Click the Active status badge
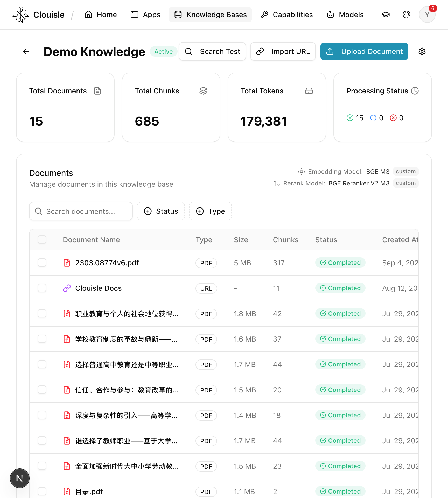This screenshot has height=498, width=448. click(x=163, y=51)
